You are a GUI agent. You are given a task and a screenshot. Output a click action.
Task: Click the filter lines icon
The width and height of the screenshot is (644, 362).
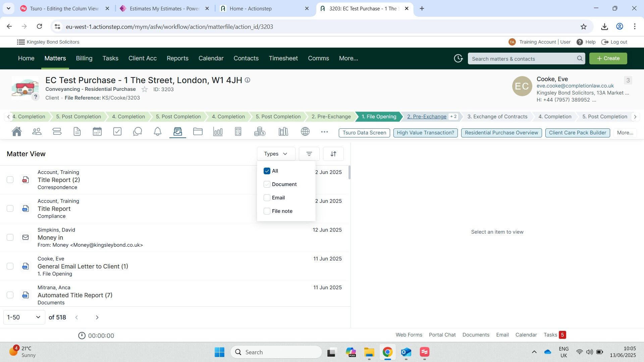coord(309,154)
